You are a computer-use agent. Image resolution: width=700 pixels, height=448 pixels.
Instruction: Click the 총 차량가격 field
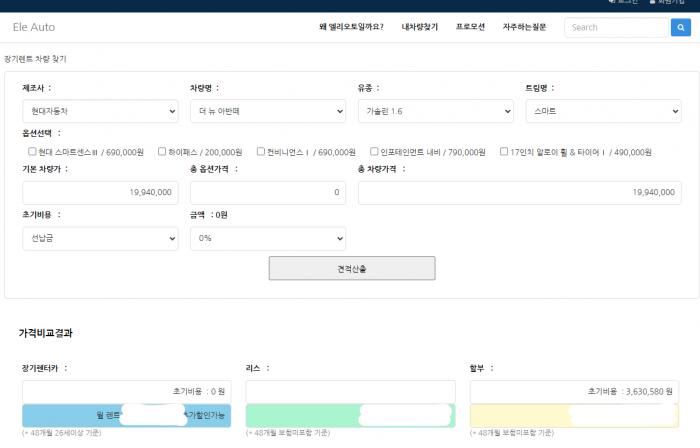tap(520, 193)
